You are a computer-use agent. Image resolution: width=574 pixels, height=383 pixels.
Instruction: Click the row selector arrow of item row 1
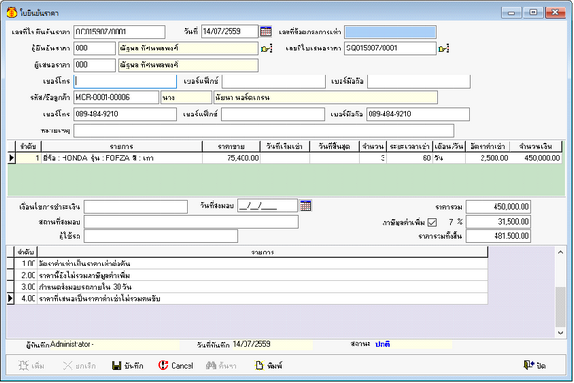11,158
